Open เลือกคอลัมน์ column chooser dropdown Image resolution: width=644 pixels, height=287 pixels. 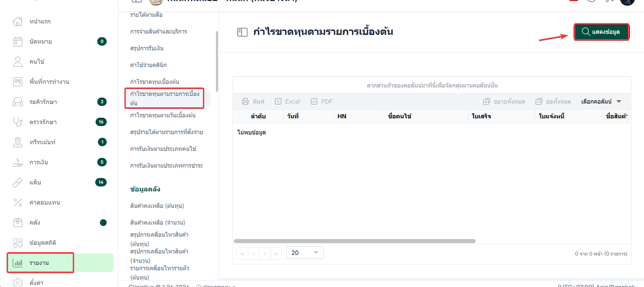point(601,102)
